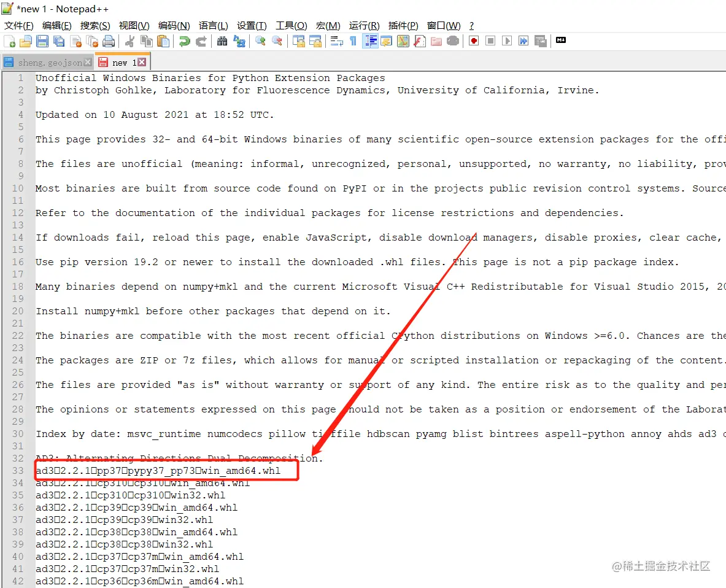
Task: Save the current file via toolbar
Action: pos(42,41)
